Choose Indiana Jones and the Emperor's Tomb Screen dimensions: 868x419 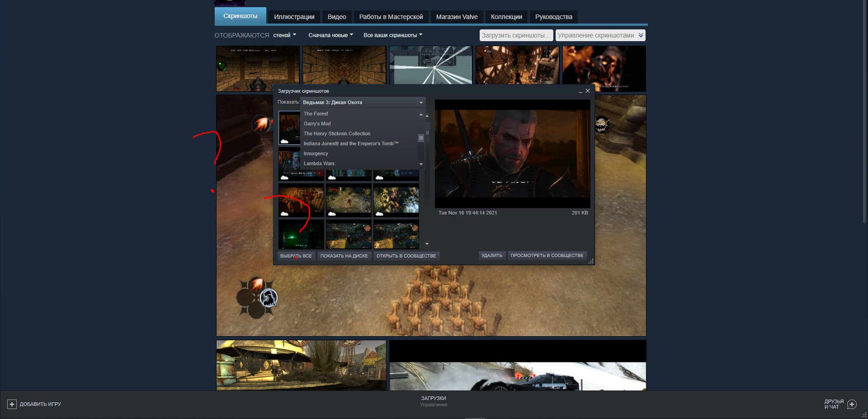pos(351,143)
